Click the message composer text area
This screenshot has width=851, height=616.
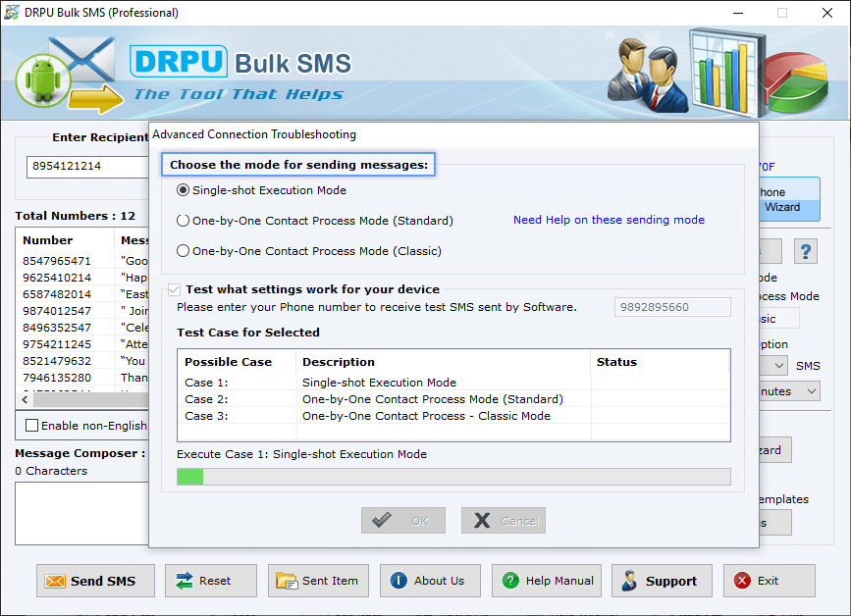click(x=81, y=514)
